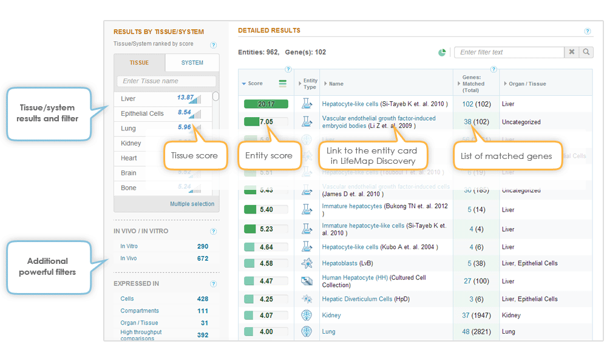Image resolution: width=607 pixels, height=364 pixels.
Task: Click help icon beside Detailed Results header
Action: tap(587, 32)
